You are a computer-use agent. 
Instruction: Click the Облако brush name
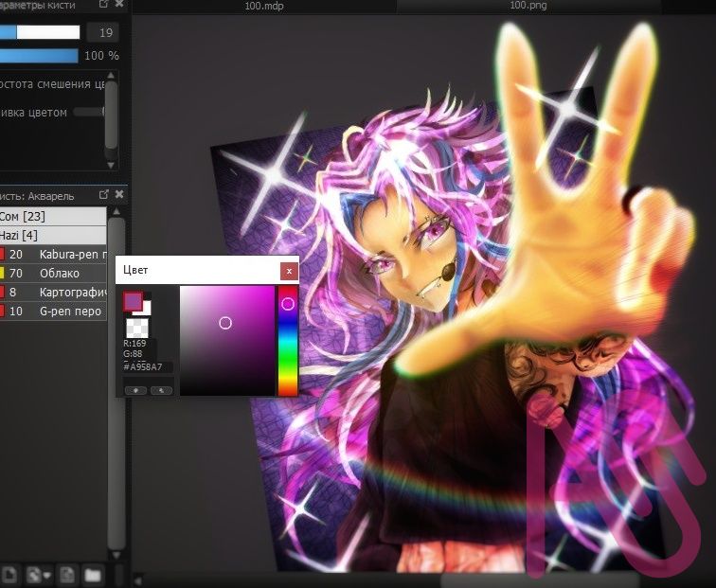click(60, 274)
